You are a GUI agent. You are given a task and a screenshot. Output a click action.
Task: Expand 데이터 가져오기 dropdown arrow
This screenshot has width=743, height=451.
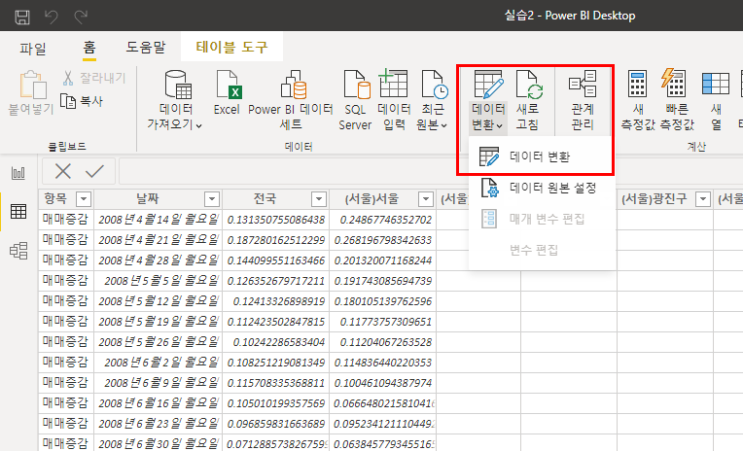pos(199,126)
